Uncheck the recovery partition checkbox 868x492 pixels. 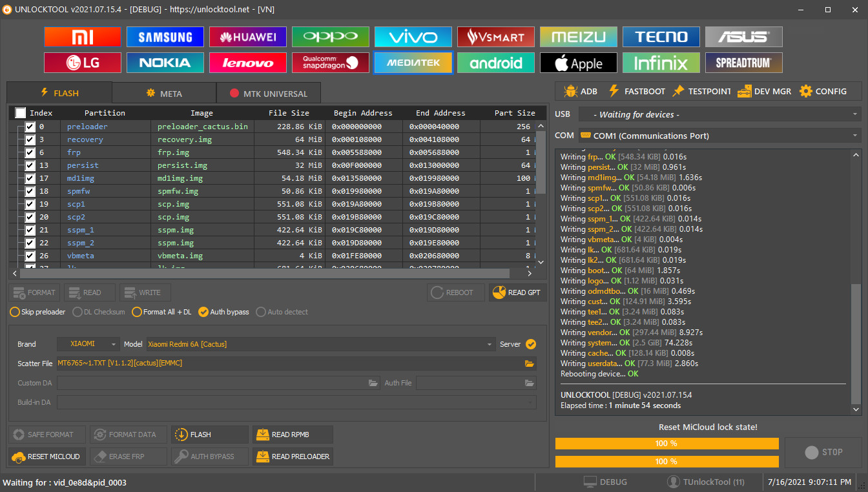[x=30, y=139]
